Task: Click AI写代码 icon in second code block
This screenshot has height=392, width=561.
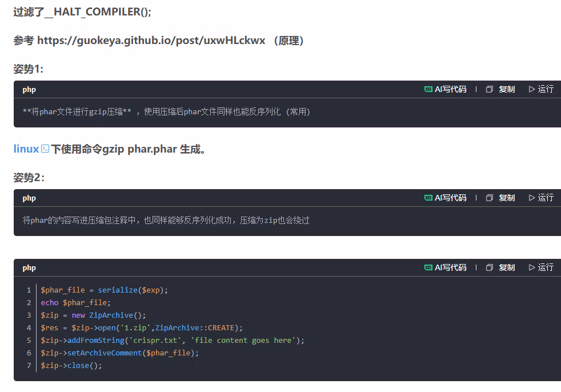Action: 428,198
